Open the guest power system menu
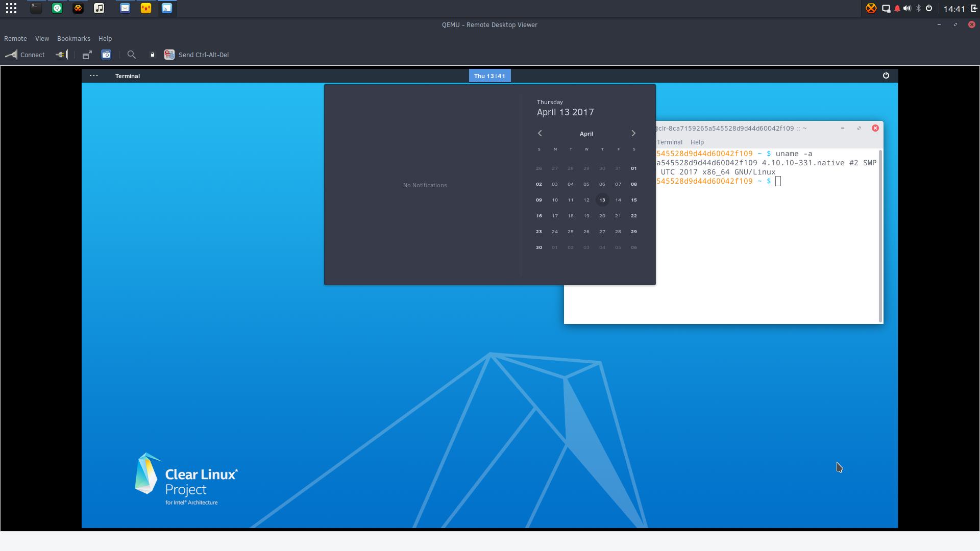Viewport: 980px width, 551px height. (x=886, y=76)
